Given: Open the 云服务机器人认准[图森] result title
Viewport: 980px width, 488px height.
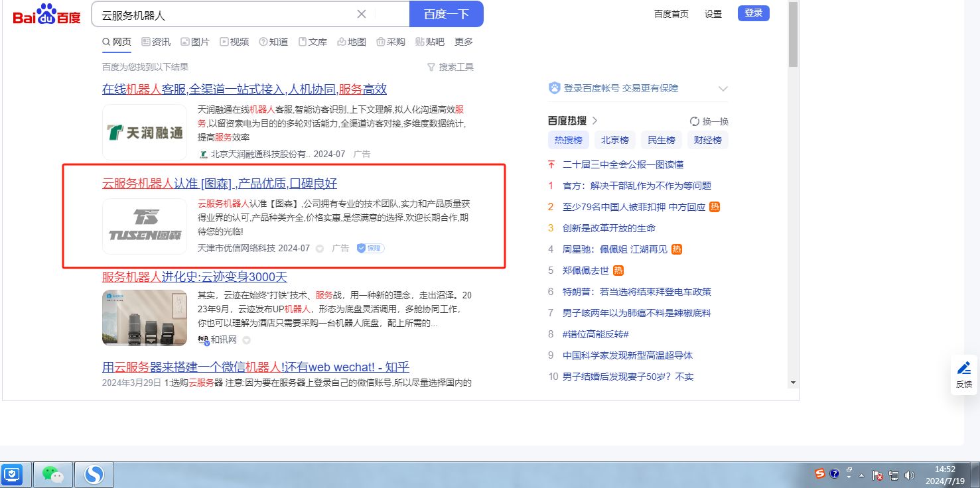Looking at the screenshot, I should pyautogui.click(x=220, y=184).
